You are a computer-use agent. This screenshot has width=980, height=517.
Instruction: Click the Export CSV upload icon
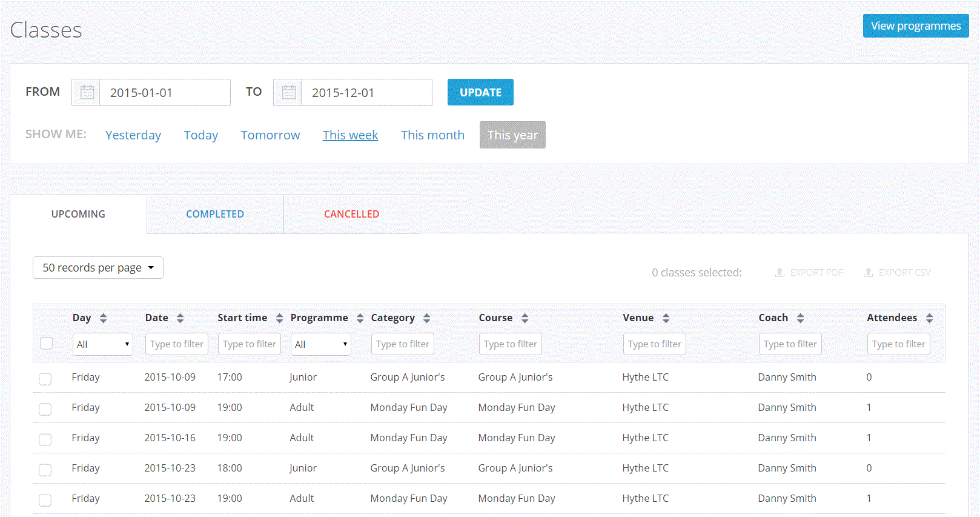pos(868,273)
